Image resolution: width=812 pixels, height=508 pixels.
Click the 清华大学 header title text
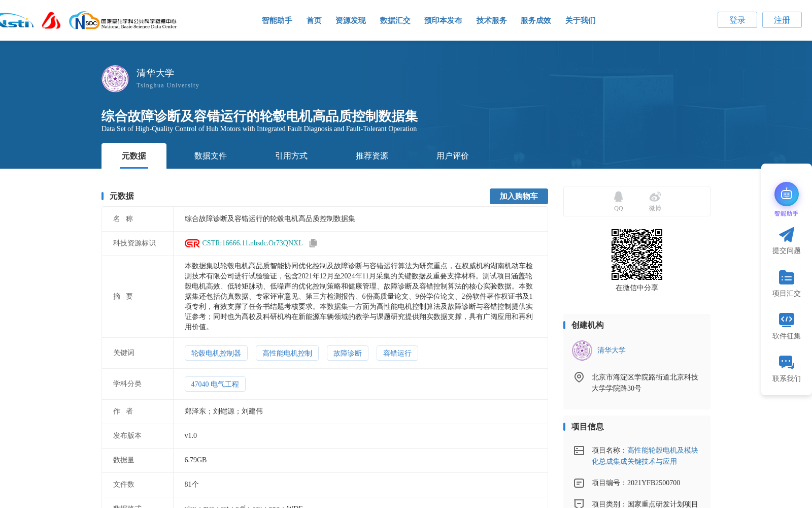(155, 73)
